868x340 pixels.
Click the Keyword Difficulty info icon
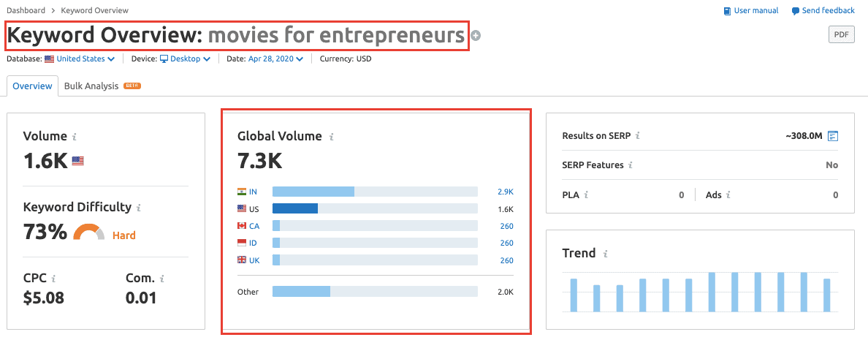coord(138,208)
